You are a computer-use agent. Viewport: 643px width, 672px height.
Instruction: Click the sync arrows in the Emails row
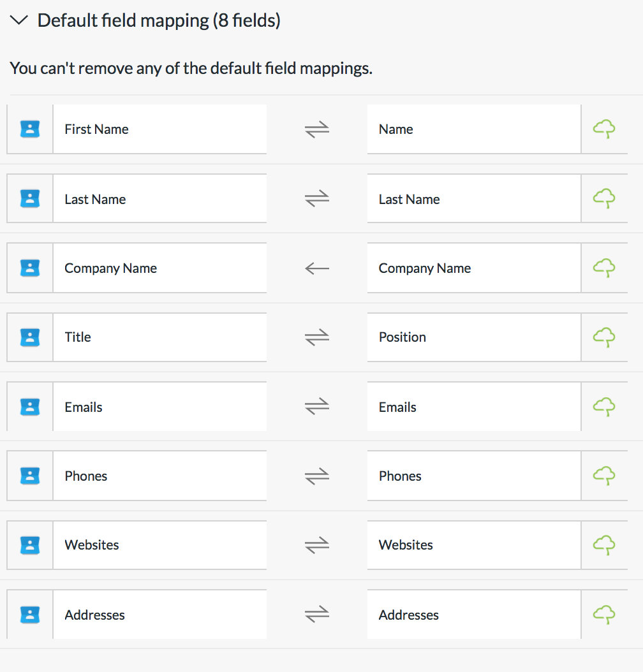(317, 407)
